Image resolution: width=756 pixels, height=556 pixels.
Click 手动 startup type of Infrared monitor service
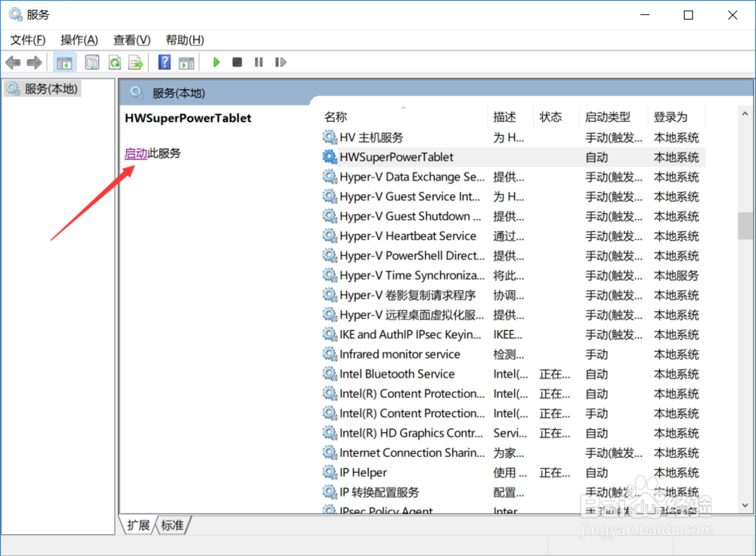pyautogui.click(x=596, y=354)
